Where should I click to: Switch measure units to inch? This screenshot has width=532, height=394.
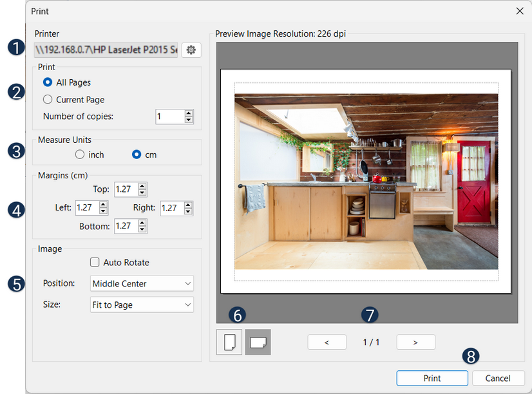(x=80, y=155)
